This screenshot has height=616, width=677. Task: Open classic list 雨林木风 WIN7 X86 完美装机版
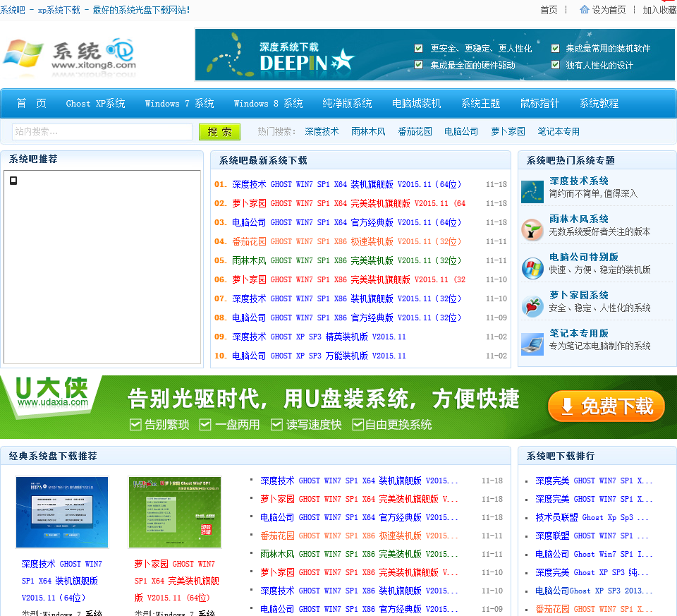coord(359,554)
